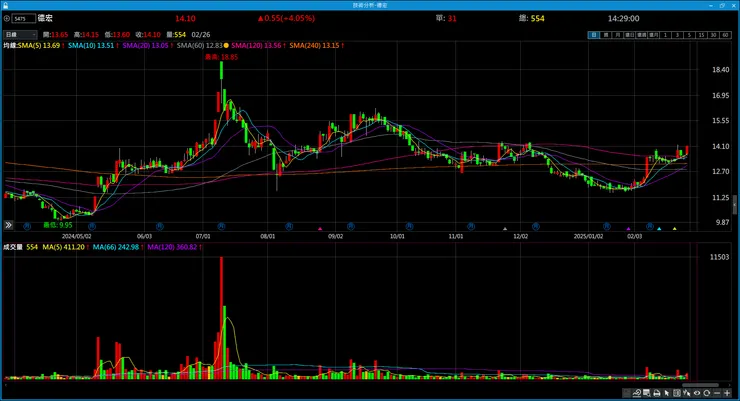The image size is (740, 401).
Task: Click the greyed panel icon in bottom toolbar
Action: (627, 393)
